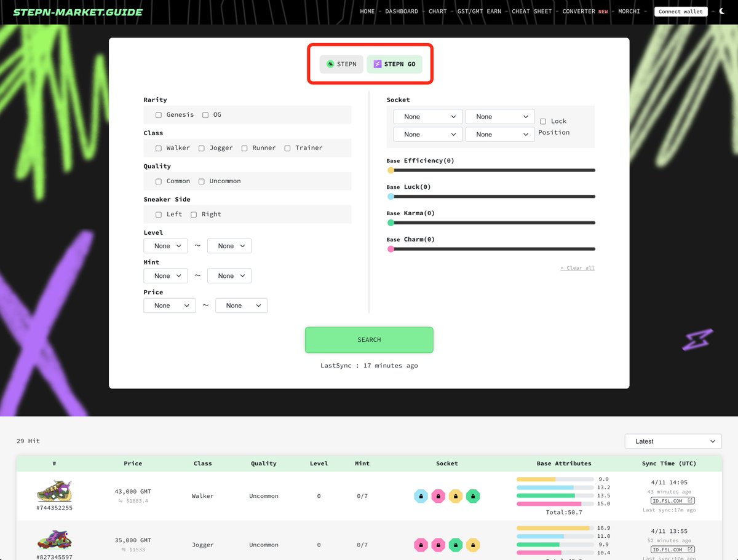Tick the Uncommon quality checkbox
The image size is (738, 560).
click(x=201, y=181)
